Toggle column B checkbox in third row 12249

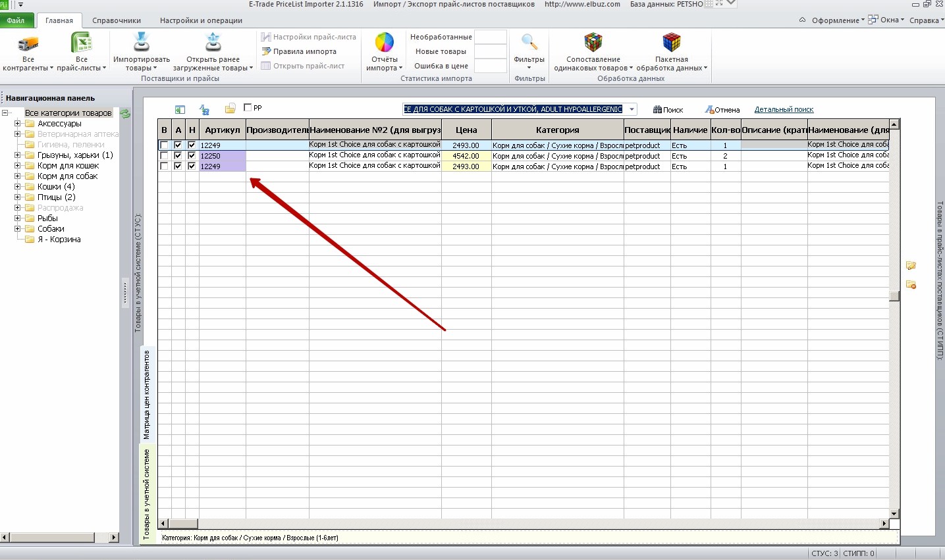click(x=164, y=166)
